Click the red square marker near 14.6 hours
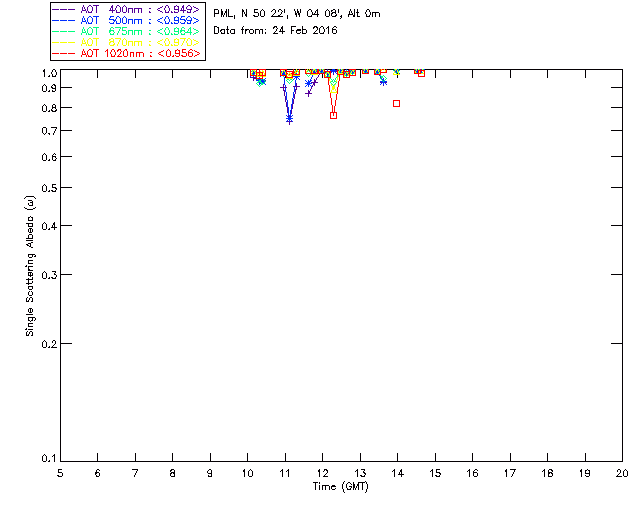 pyautogui.click(x=421, y=73)
